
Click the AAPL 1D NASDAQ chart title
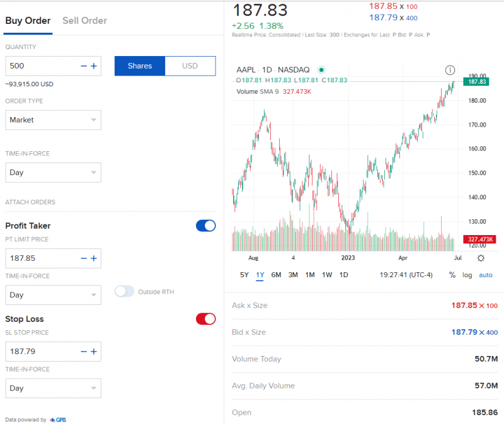click(273, 70)
